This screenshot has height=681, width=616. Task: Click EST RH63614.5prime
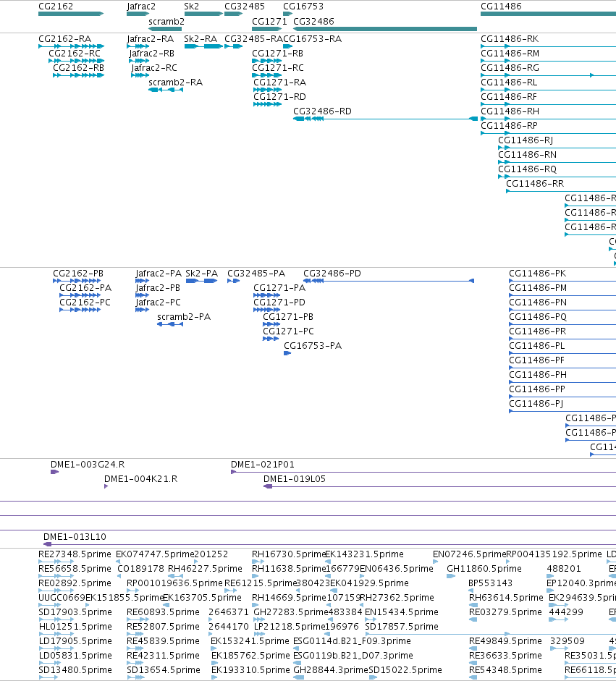point(506,598)
